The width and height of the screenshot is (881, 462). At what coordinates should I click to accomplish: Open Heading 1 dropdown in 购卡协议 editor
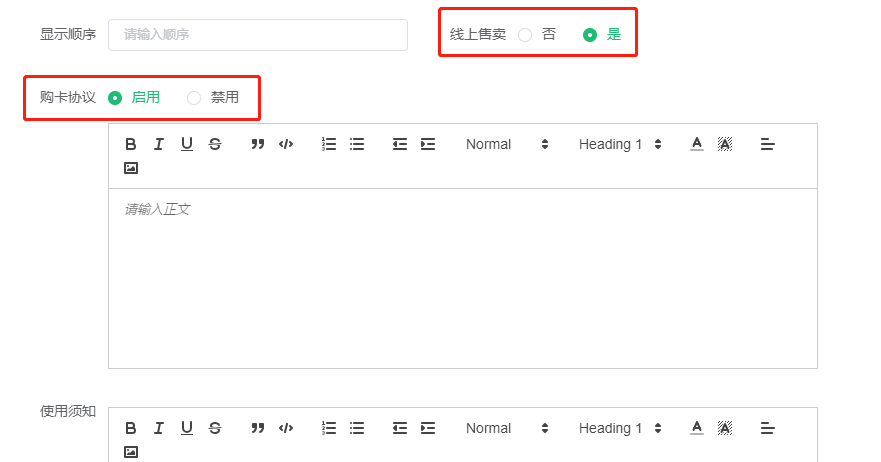[x=620, y=144]
